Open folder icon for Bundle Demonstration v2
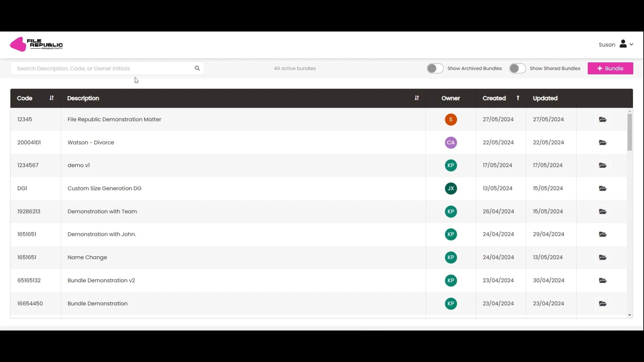The image size is (644, 362). 602,280
